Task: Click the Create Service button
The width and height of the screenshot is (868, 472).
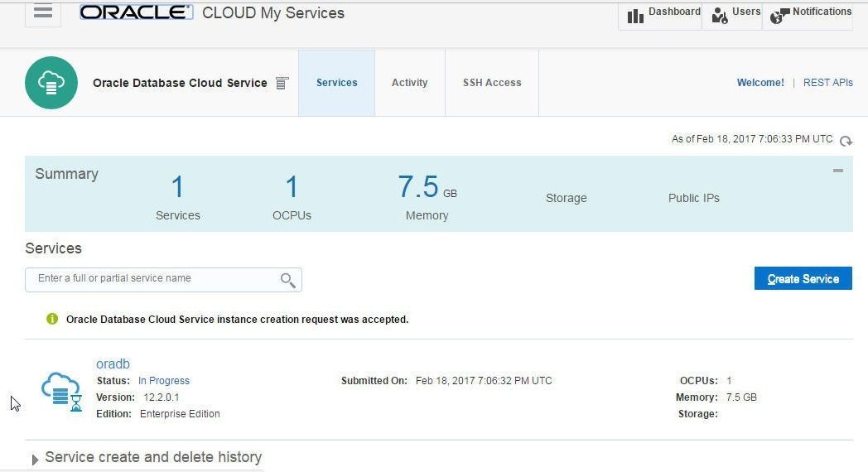Action: click(803, 278)
